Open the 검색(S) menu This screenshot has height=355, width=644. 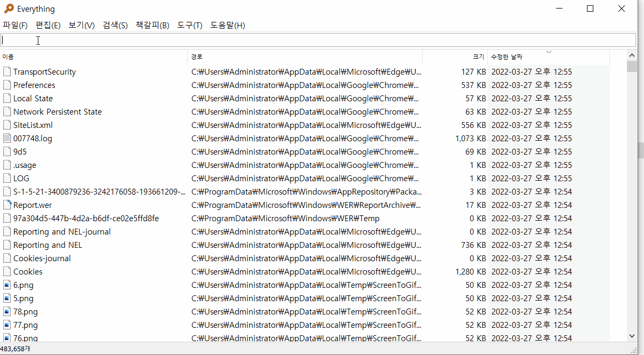115,25
